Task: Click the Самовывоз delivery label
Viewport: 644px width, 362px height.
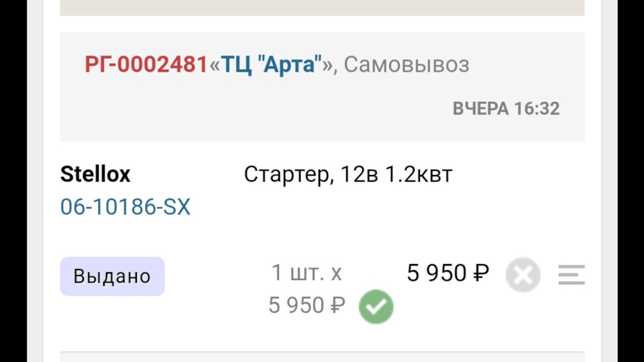Action: coord(407,65)
